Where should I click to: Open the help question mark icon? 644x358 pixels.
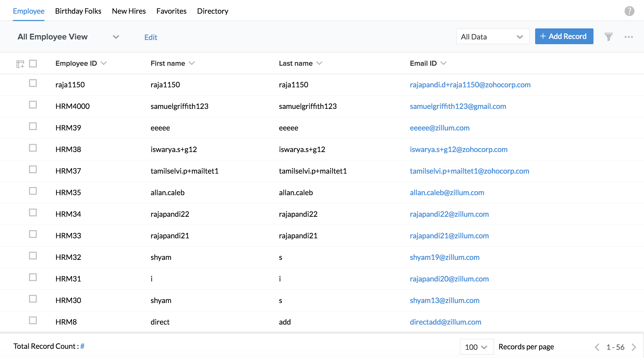click(629, 11)
